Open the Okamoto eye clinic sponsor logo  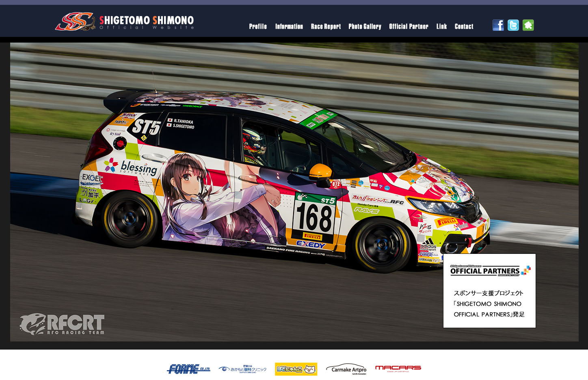(242, 369)
